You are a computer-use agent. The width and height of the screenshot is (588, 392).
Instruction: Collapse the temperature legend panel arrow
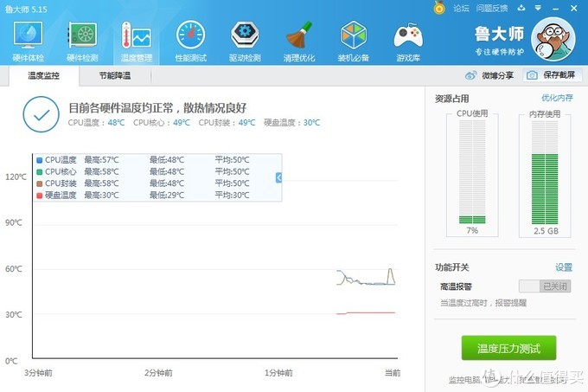click(278, 177)
